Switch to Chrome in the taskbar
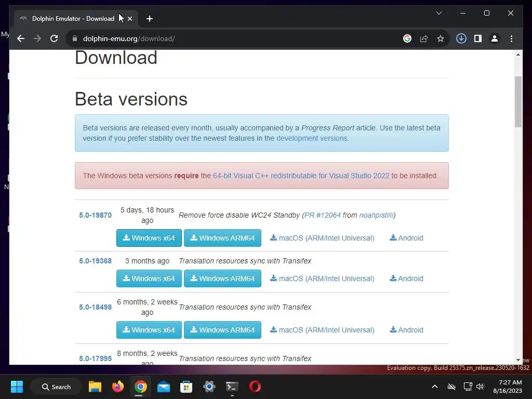This screenshot has height=399, width=532. (140, 387)
